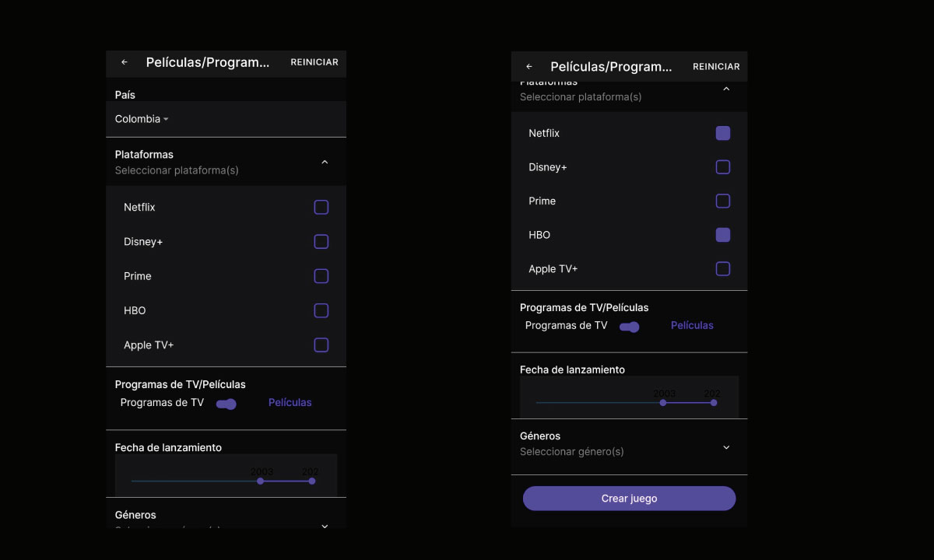Image resolution: width=934 pixels, height=560 pixels.
Task: Tap 'Programas de TV/Películas' heading, left screen
Action: (180, 384)
